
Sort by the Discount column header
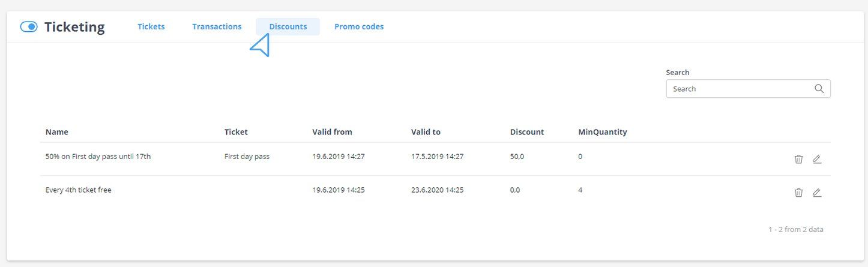click(527, 132)
